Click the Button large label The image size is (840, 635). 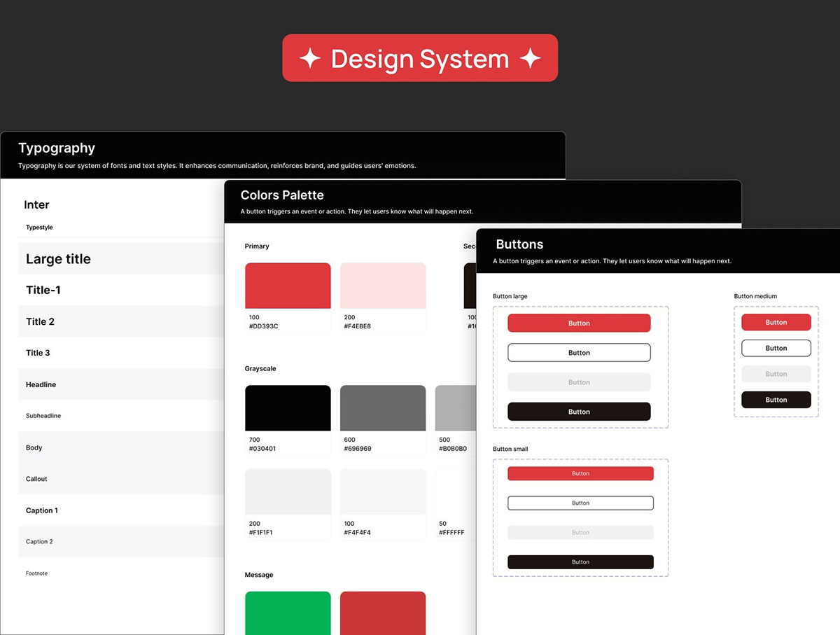[x=510, y=296]
